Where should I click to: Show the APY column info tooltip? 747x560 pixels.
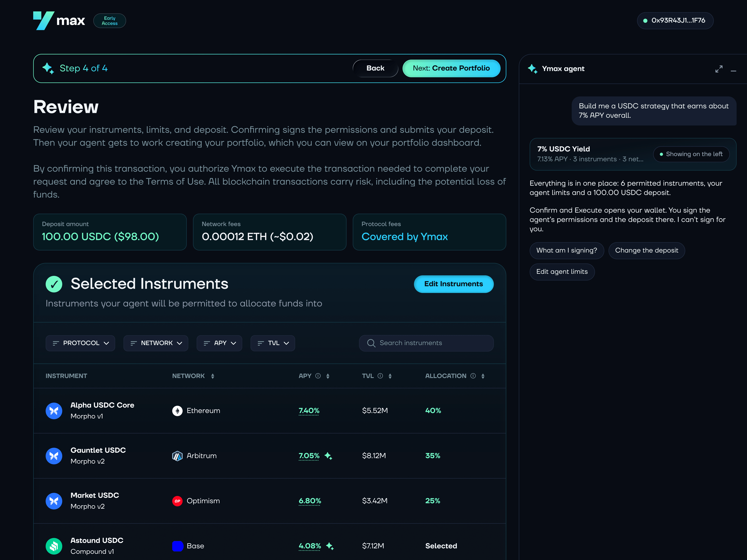click(x=318, y=376)
